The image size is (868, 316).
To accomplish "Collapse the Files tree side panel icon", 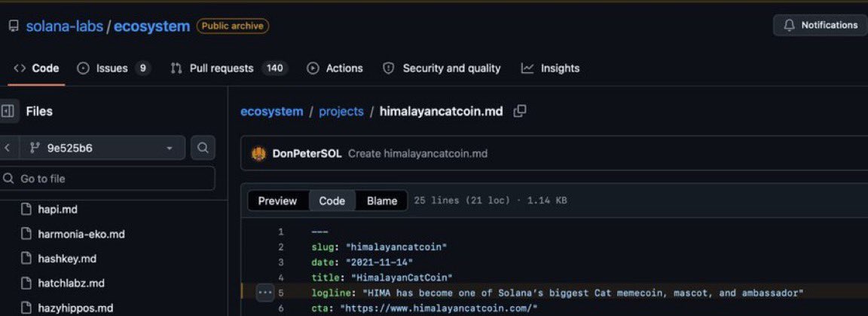I will click(x=8, y=111).
